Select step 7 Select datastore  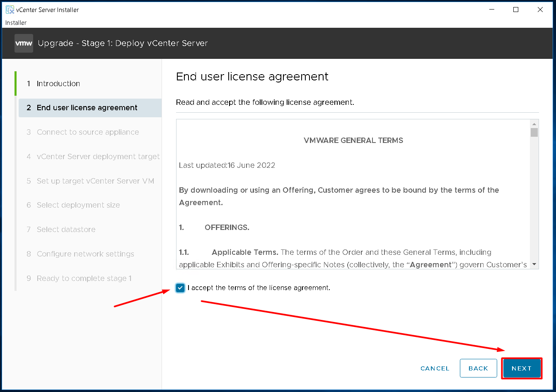pyautogui.click(x=90, y=230)
